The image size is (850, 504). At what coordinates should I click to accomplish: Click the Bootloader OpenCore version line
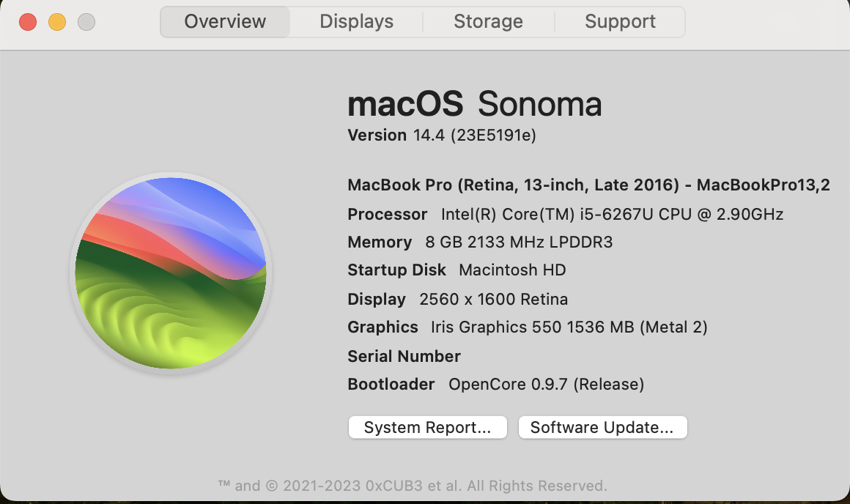point(495,385)
